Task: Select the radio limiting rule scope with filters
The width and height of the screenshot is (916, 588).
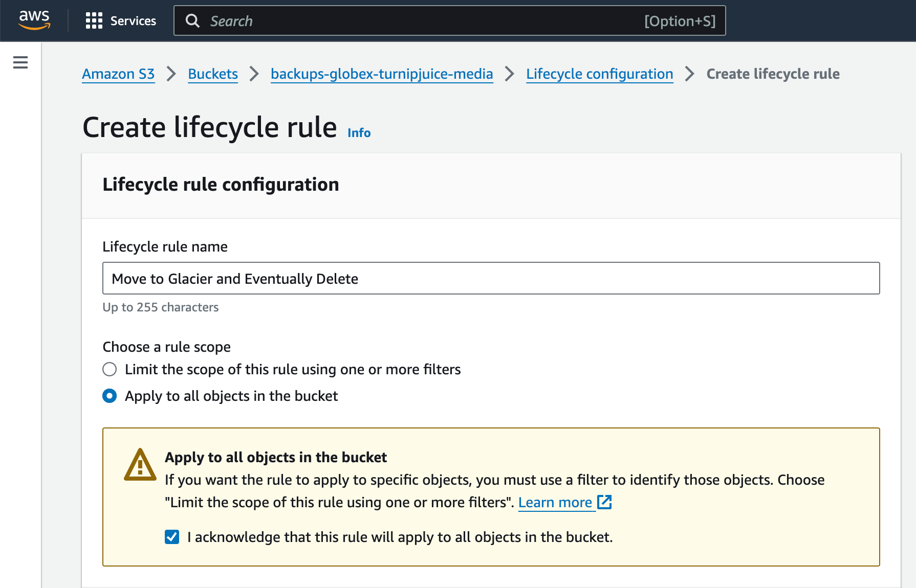Action: point(110,369)
